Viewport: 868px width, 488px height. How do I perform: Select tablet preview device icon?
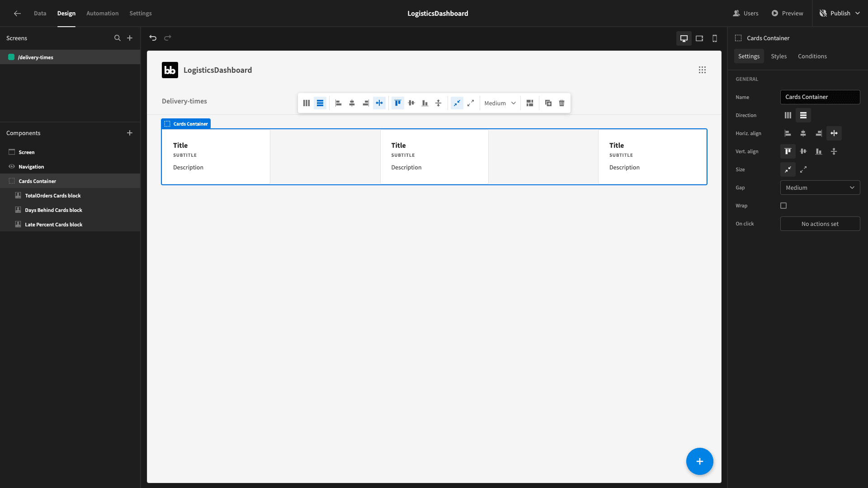click(699, 38)
